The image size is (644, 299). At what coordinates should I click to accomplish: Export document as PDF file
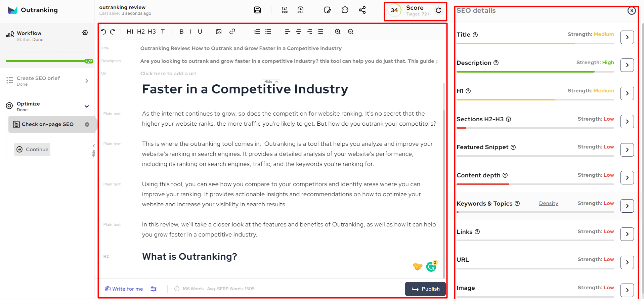click(300, 10)
